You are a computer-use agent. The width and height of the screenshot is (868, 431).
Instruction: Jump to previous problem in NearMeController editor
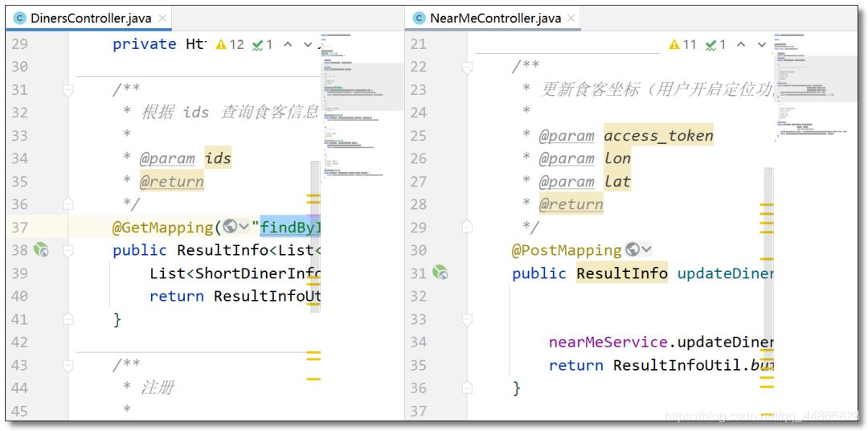[x=740, y=45]
